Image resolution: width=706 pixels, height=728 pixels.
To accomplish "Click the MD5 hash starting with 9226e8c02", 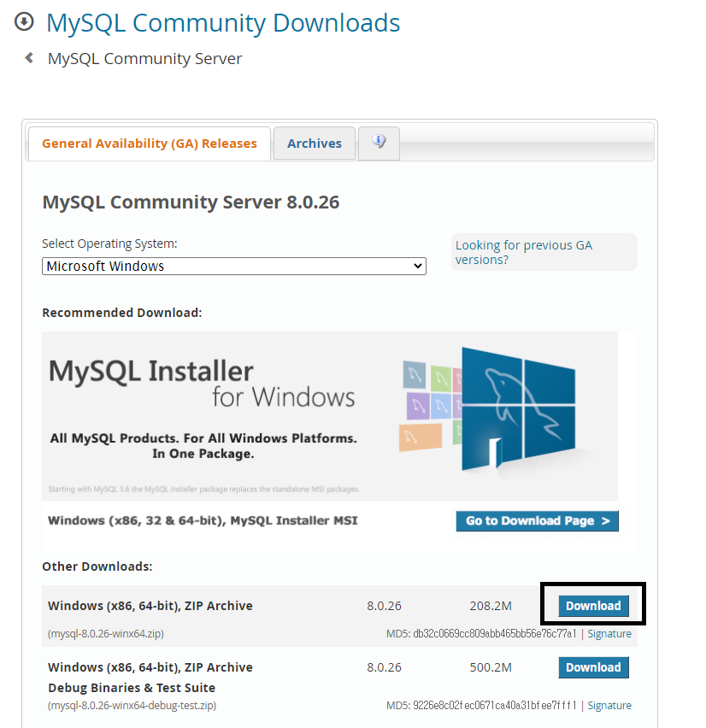I will 494,705.
